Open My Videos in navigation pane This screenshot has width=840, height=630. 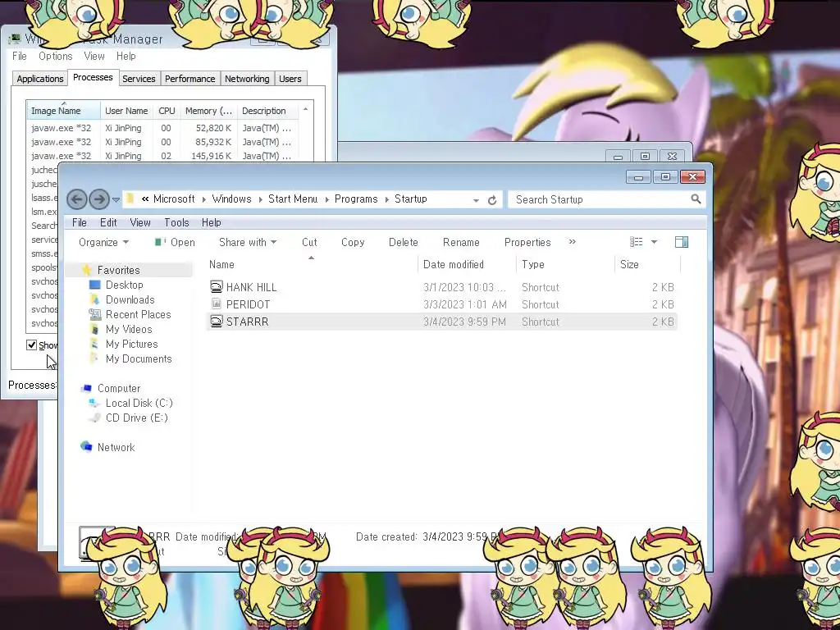(129, 329)
